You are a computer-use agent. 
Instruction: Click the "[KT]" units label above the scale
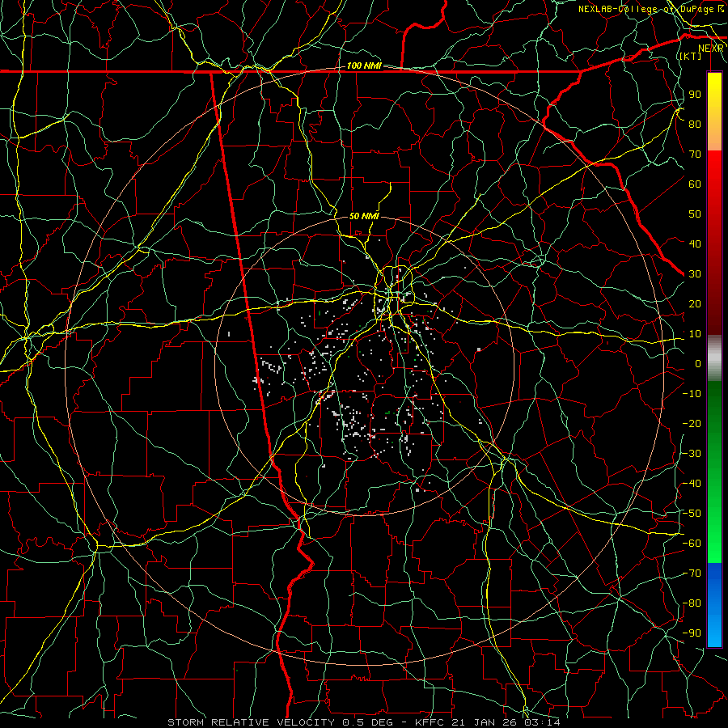click(690, 56)
